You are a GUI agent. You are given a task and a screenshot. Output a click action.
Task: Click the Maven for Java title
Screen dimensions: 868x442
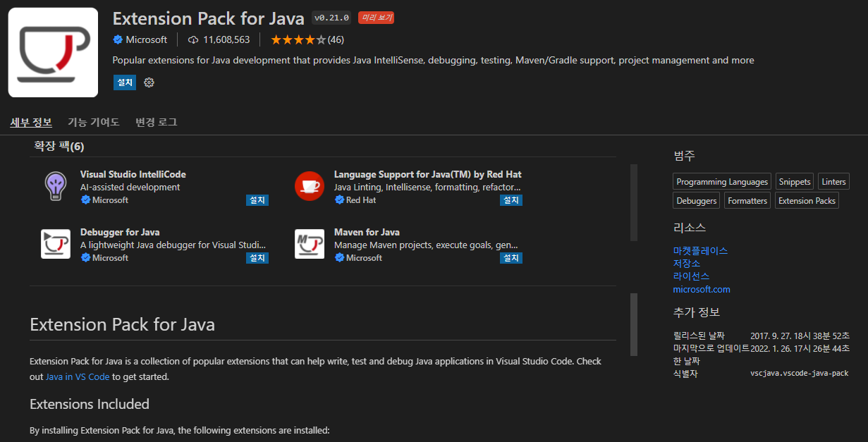tap(367, 232)
